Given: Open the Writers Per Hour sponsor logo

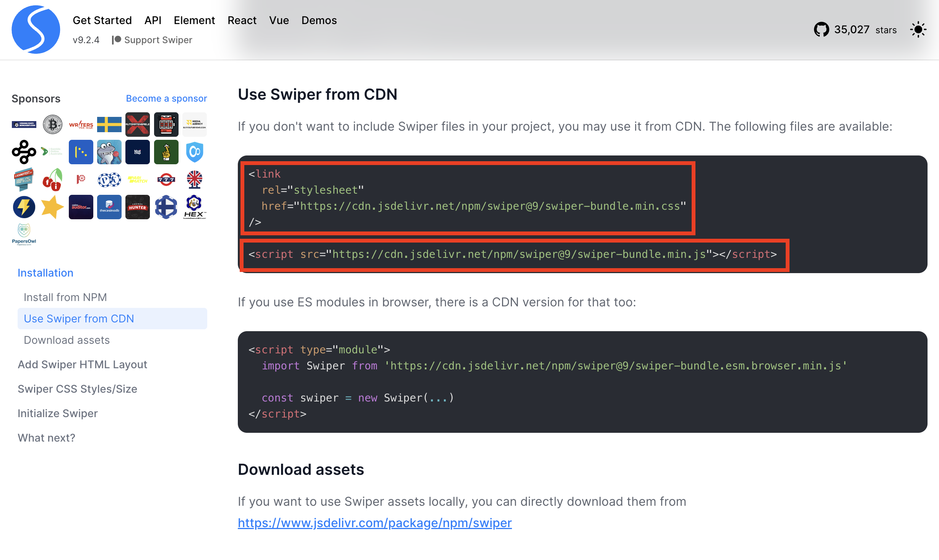Looking at the screenshot, I should click(x=81, y=125).
